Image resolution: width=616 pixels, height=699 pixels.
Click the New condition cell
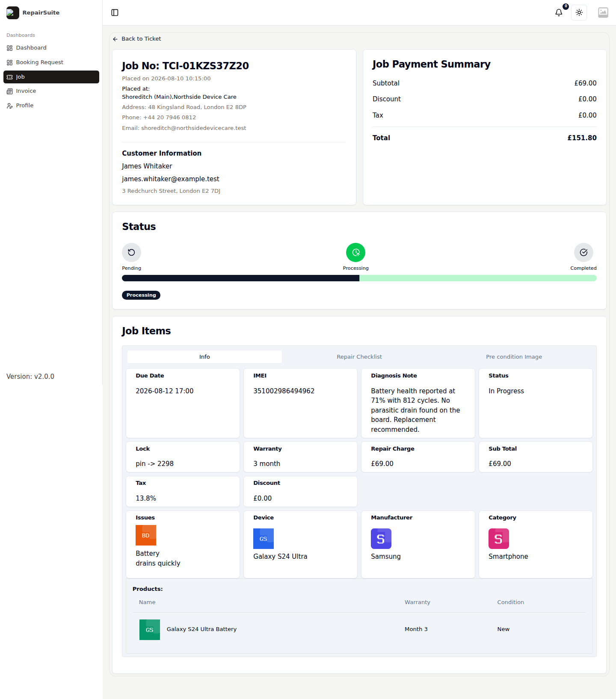[503, 629]
